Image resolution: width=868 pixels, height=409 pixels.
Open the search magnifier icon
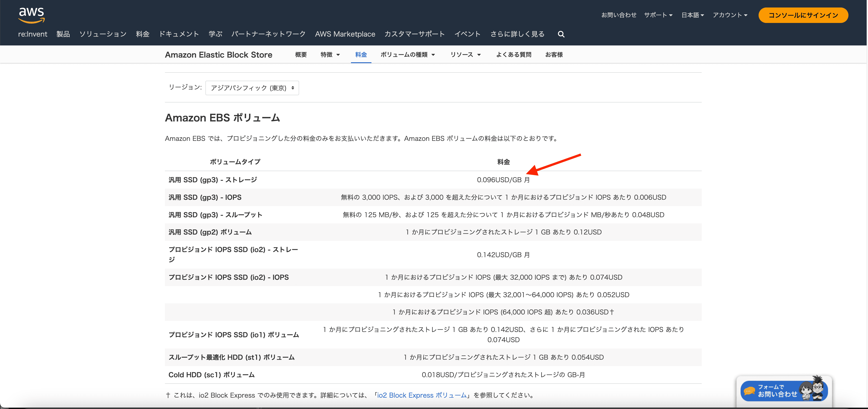coord(561,34)
